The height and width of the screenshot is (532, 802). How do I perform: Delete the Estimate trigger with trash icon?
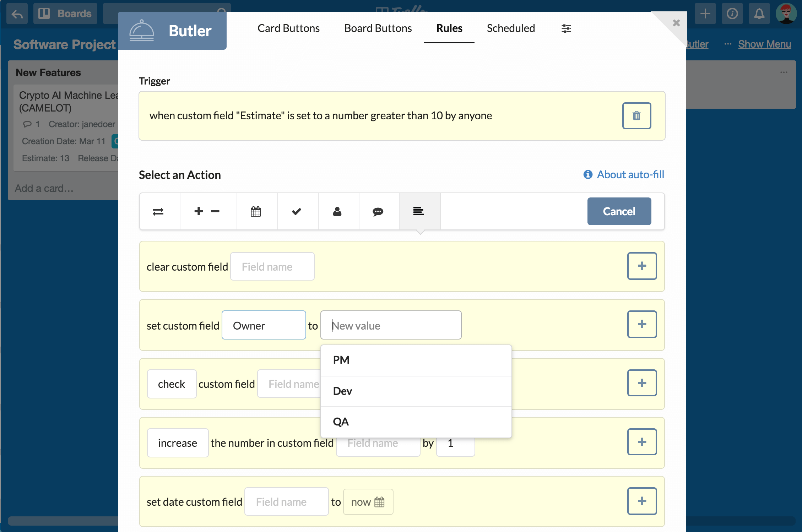pyautogui.click(x=636, y=116)
